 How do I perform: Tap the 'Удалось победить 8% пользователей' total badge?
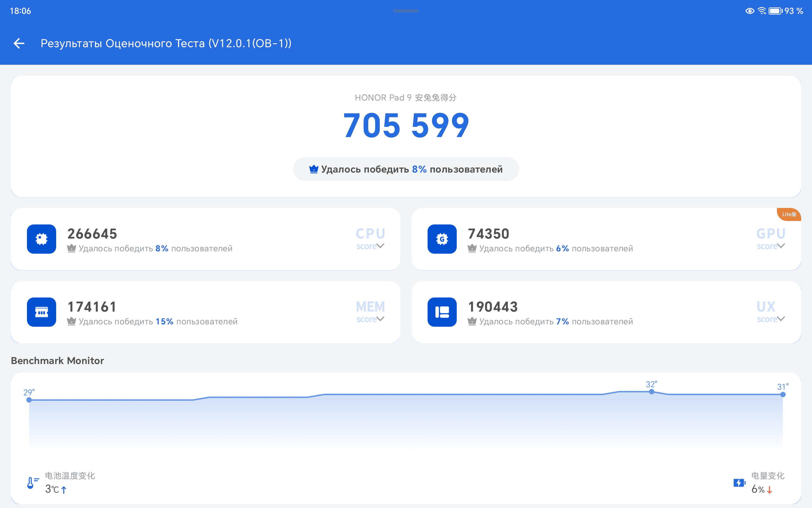coord(406,169)
